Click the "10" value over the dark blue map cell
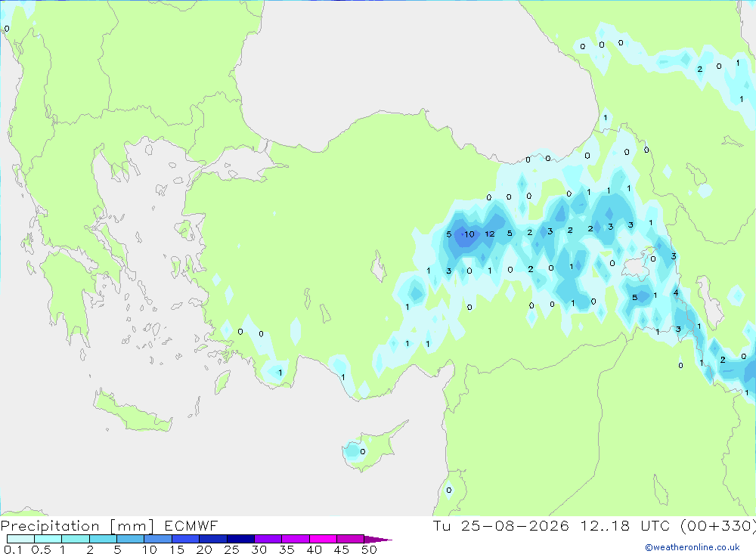The image size is (756, 554). 469,234
